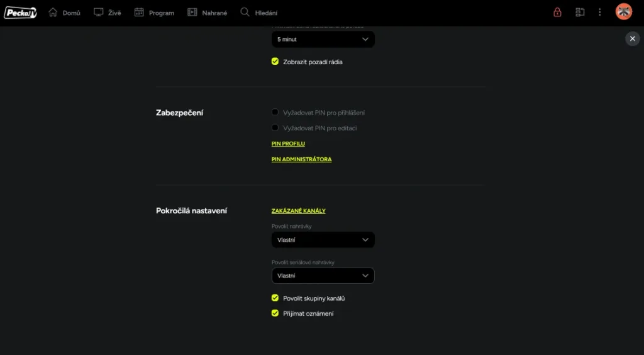Enable Vyžadovat PIN pro přihlášení

click(275, 113)
